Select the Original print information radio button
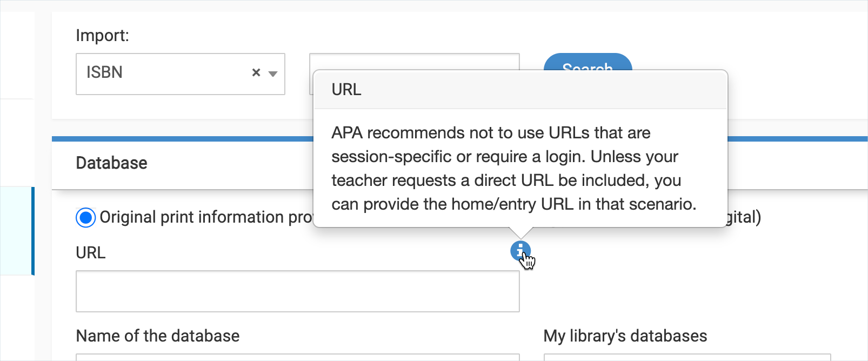Image resolution: width=868 pixels, height=361 pixels. [85, 218]
